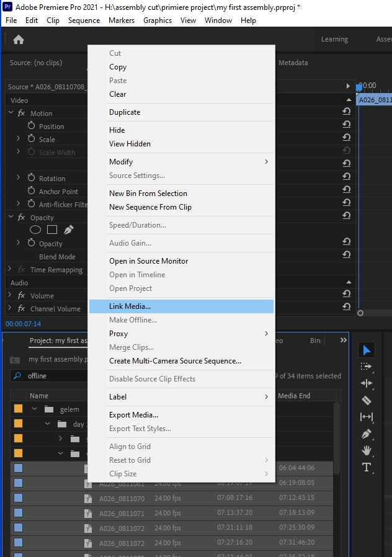Show hidden panel tabs via overflow arrows
Image resolution: width=392 pixels, height=557 pixels.
click(x=344, y=341)
